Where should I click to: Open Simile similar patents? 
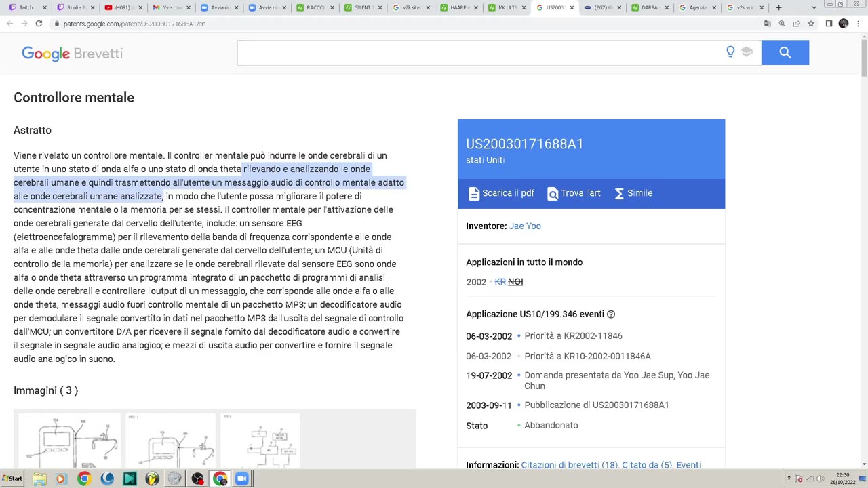click(x=633, y=193)
